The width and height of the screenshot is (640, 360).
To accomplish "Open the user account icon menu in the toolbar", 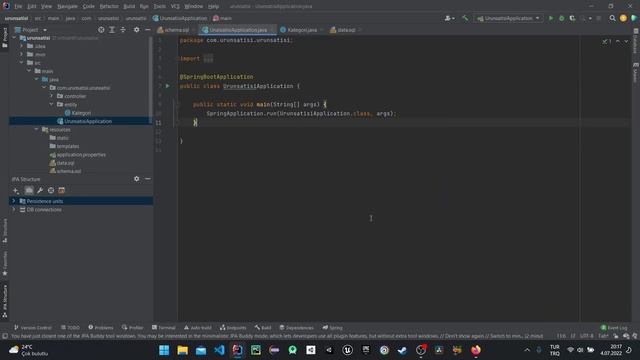I will 449,18.
